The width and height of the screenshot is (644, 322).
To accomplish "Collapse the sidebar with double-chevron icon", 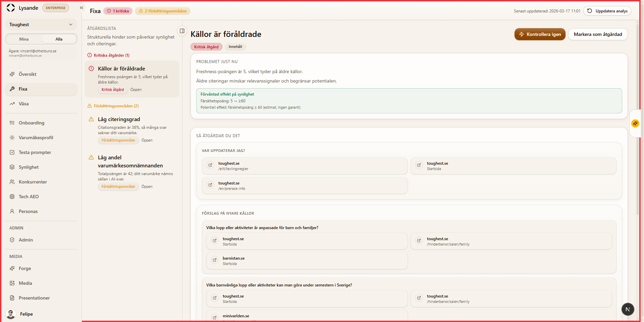I will pyautogui.click(x=82, y=8).
